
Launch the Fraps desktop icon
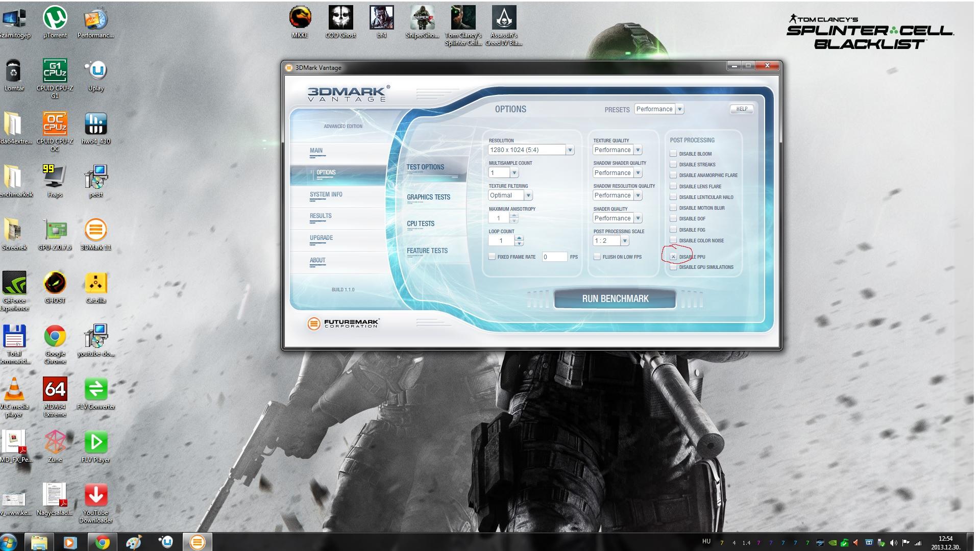coord(55,182)
